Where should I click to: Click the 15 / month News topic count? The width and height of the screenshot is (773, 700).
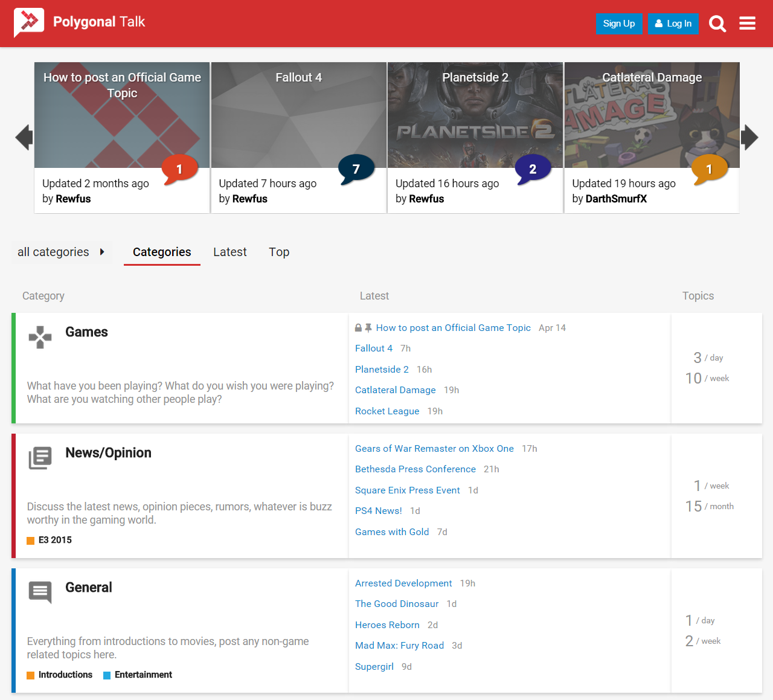710,506
